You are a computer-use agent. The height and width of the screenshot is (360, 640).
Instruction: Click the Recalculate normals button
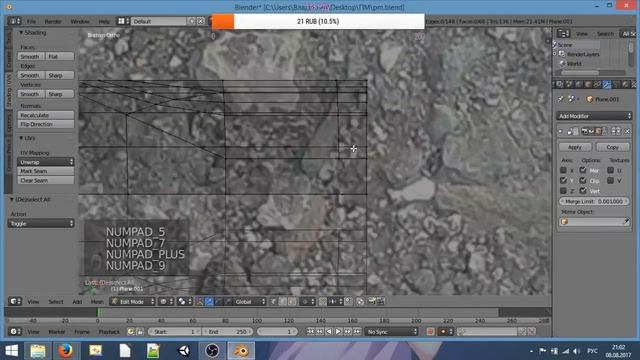[46, 115]
